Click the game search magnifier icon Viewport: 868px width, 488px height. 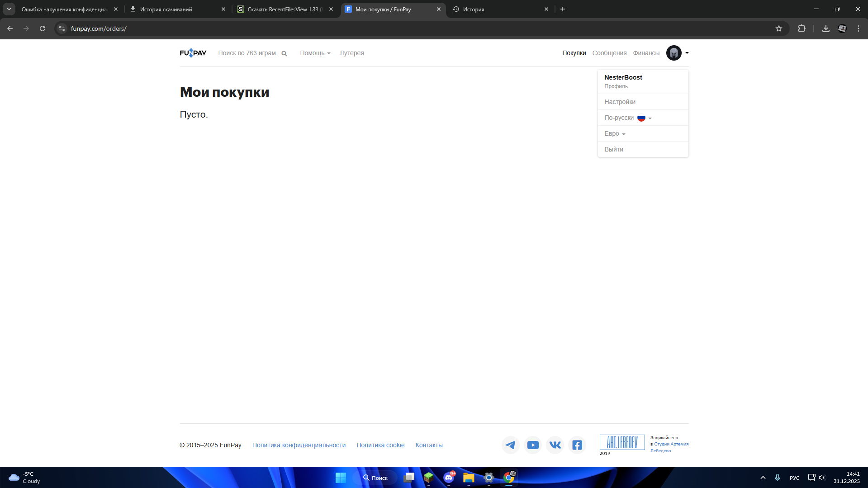pos(284,53)
